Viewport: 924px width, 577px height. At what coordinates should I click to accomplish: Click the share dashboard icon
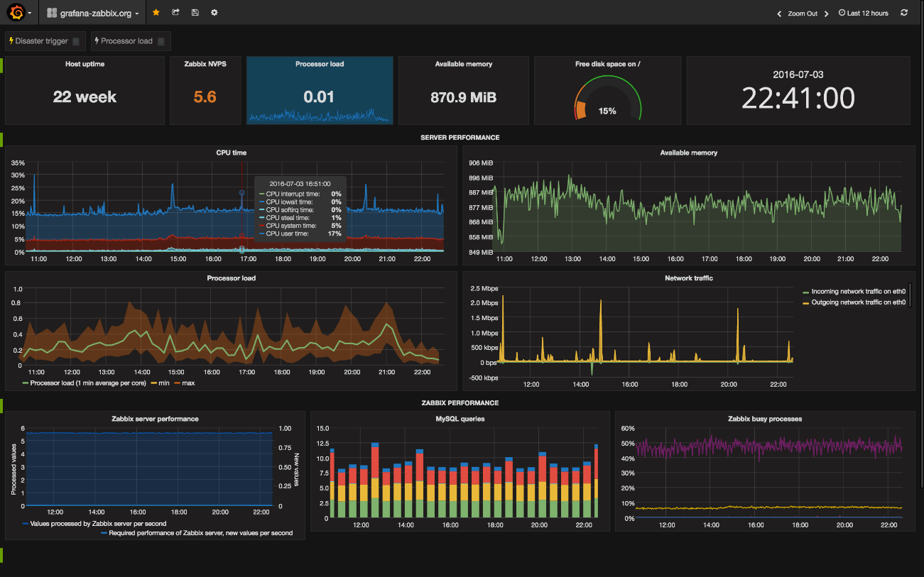pos(175,13)
